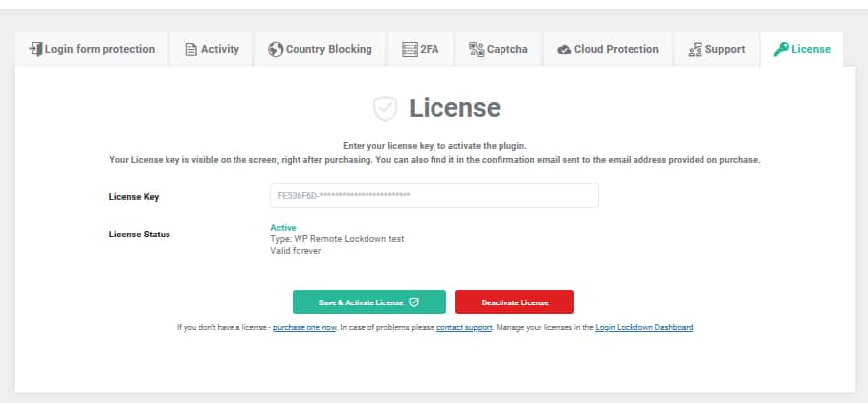Click the Type: WP Remote Lockdown test text
This screenshot has height=403, width=868.
tap(337, 239)
